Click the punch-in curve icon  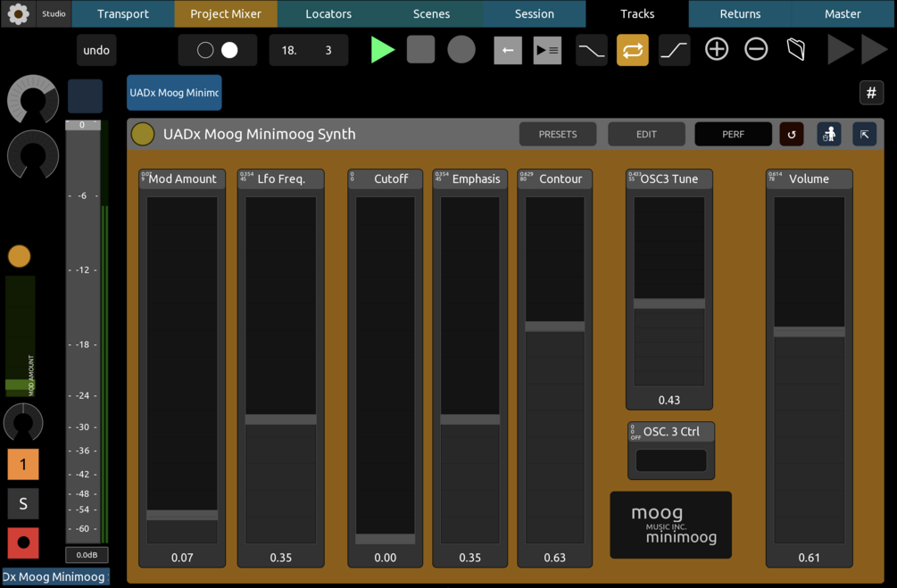pos(674,50)
